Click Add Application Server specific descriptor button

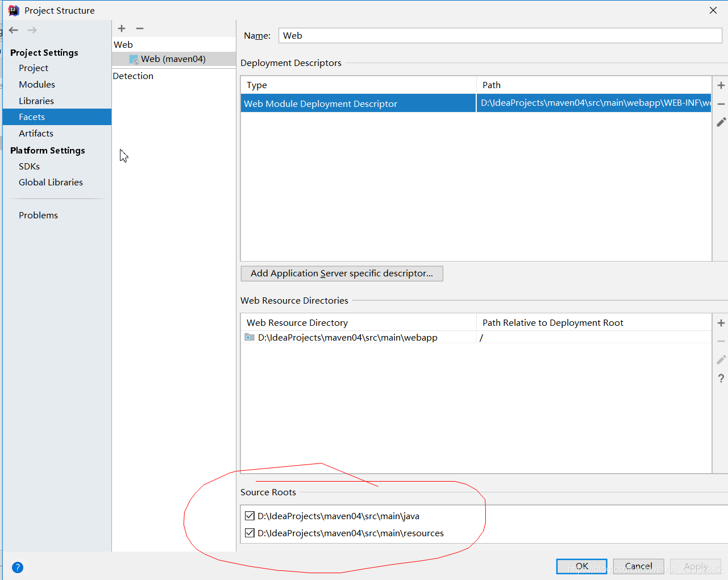(342, 274)
